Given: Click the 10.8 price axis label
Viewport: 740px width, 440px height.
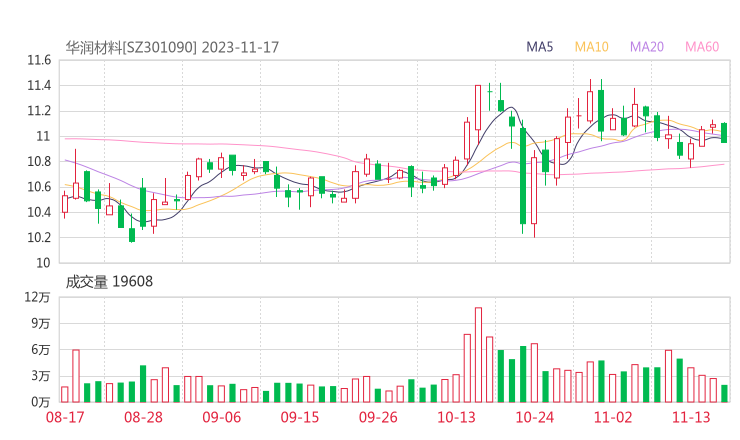Looking at the screenshot, I should (x=39, y=161).
